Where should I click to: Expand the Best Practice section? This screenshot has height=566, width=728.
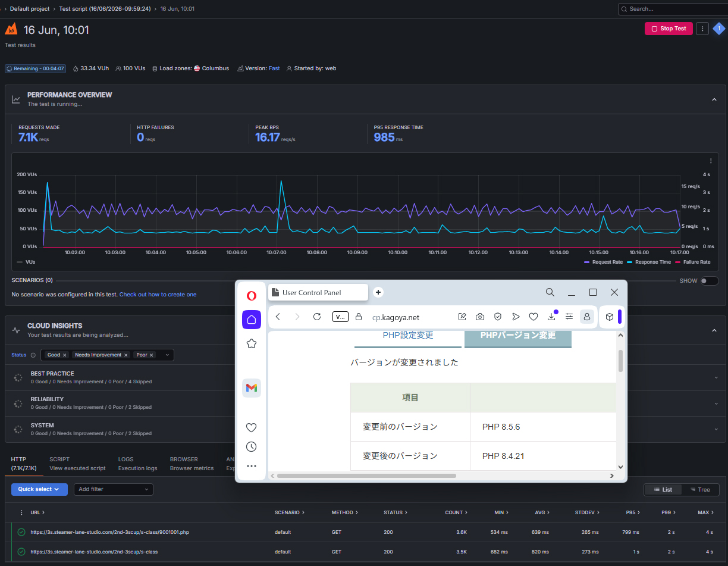[716, 377]
